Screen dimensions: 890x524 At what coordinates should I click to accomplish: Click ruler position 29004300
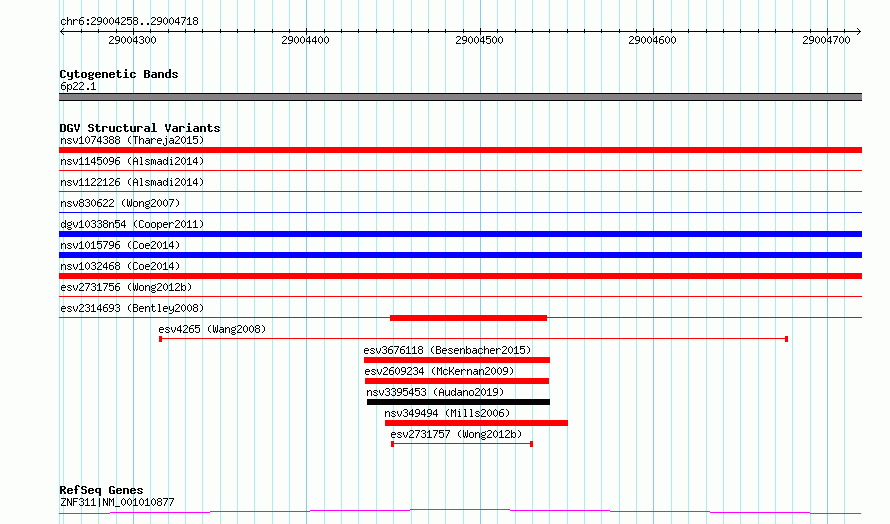[x=132, y=40]
